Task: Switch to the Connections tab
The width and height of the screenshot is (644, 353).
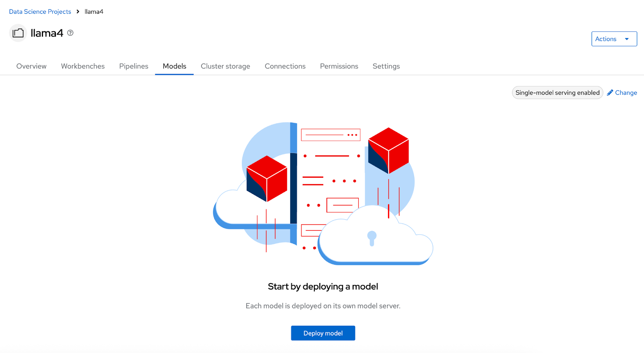Action: [285, 66]
